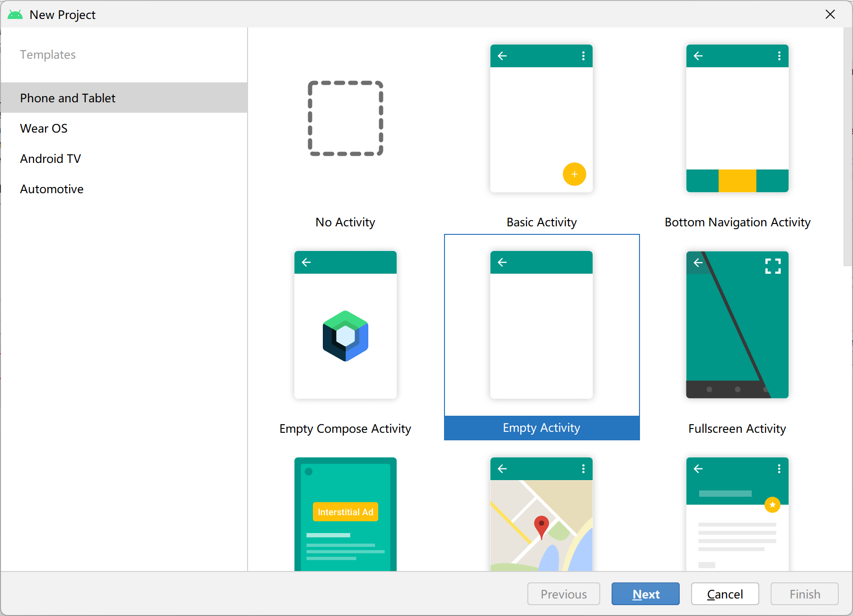Click the Basic Activity label
Image resolution: width=853 pixels, height=616 pixels.
[542, 222]
